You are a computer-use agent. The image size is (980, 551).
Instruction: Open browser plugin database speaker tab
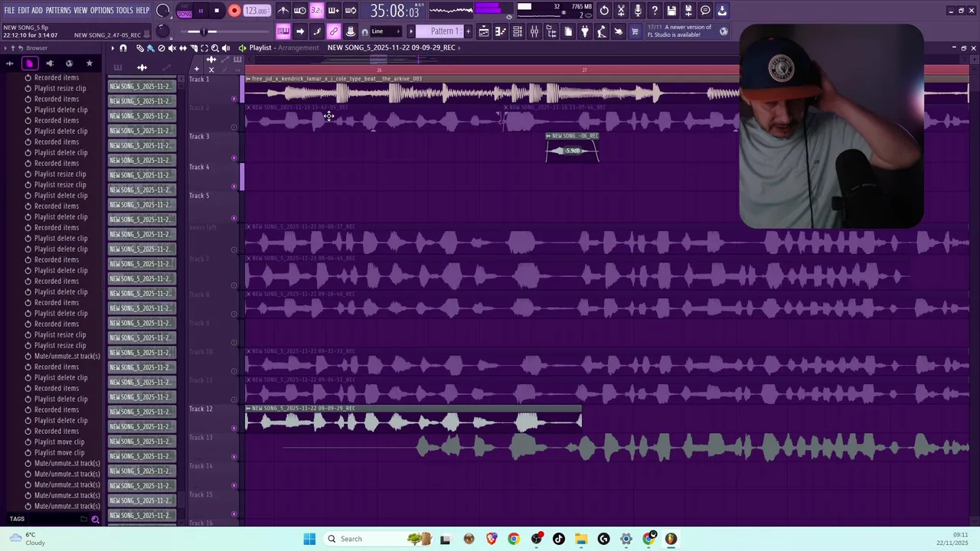pyautogui.click(x=50, y=63)
